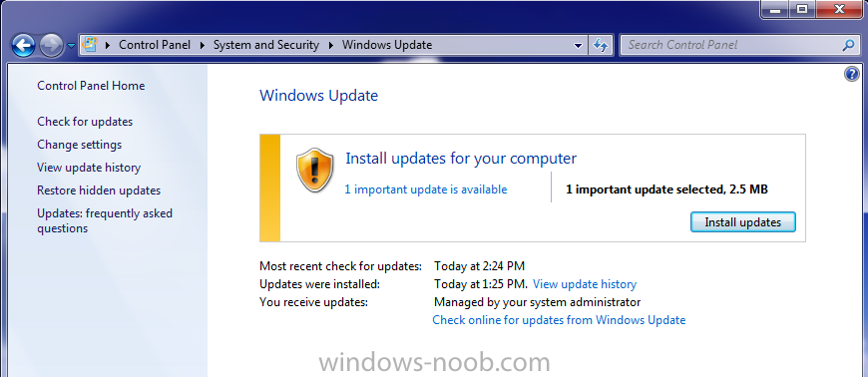Click the refresh button in address bar
The width and height of the screenshot is (868, 377).
tap(601, 46)
